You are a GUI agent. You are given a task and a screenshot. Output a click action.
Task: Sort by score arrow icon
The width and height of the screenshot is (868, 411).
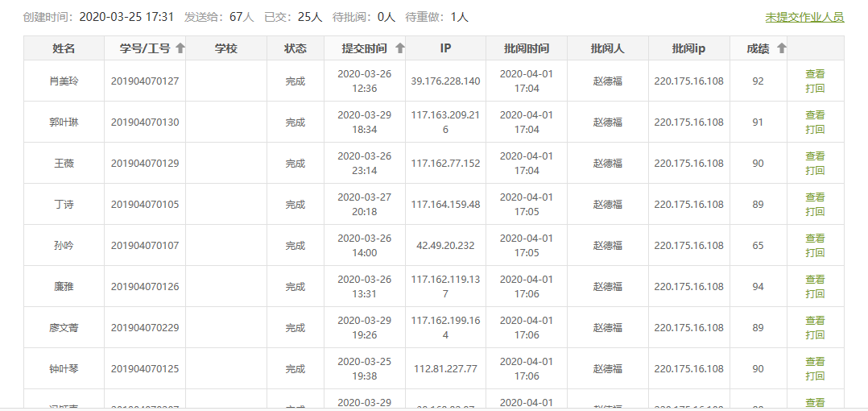pyautogui.click(x=781, y=48)
